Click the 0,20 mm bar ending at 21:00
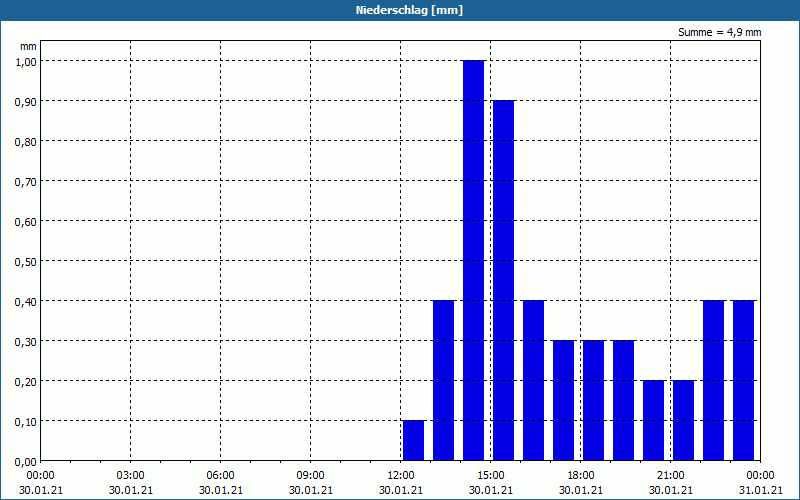800x500 pixels. coord(654,420)
